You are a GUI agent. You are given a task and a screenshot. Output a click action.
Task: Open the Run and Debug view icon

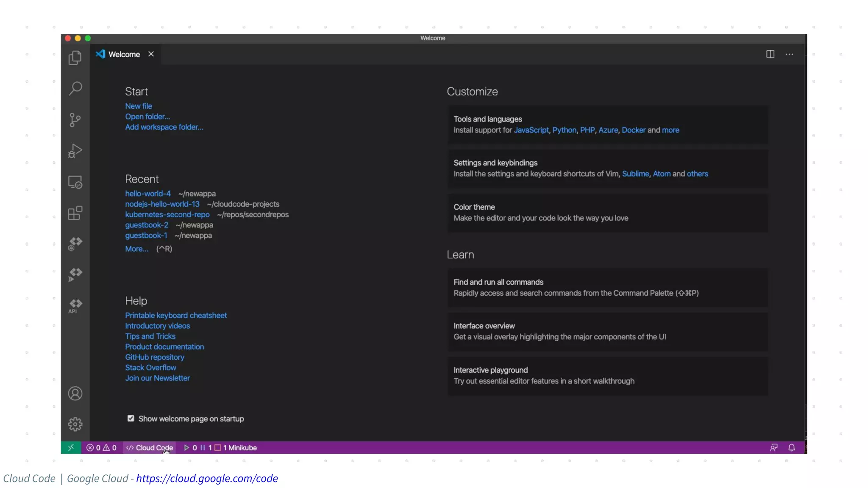75,151
